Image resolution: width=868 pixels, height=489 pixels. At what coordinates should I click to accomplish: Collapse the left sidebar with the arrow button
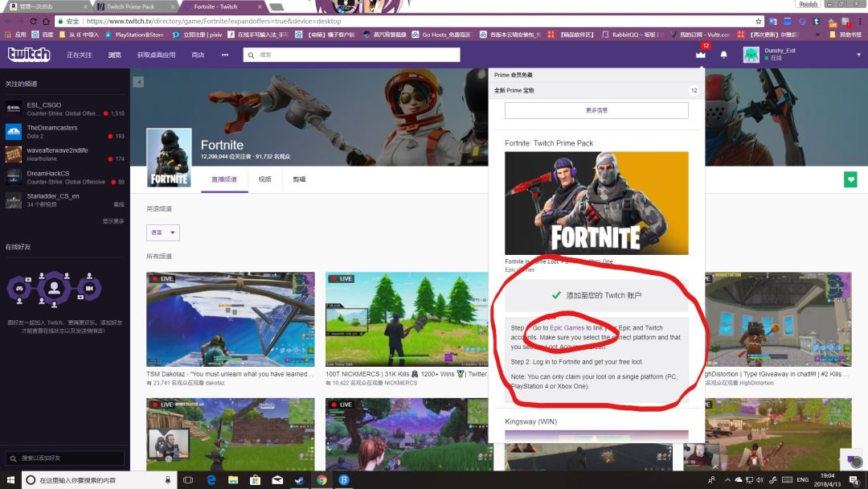(x=138, y=82)
